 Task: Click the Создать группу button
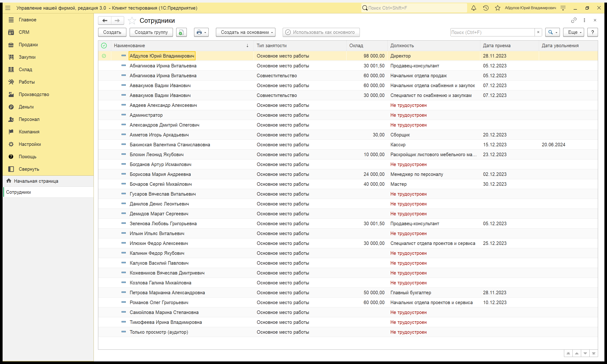[151, 32]
